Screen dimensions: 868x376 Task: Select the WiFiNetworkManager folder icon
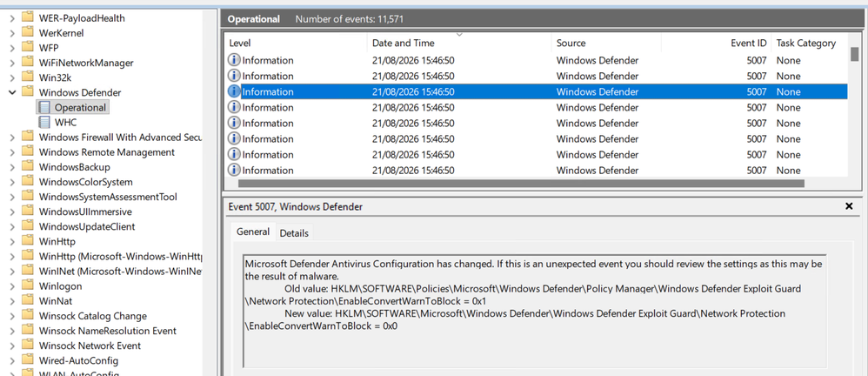click(27, 63)
